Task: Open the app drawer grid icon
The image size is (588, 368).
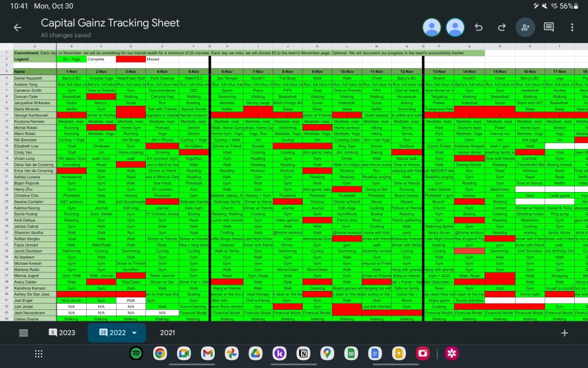Action: pos(38,354)
